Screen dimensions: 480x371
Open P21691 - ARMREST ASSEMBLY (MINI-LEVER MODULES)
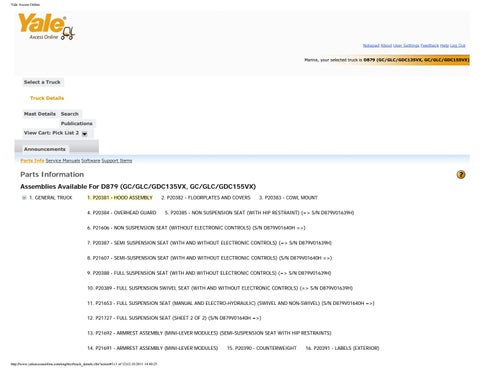click(152, 348)
